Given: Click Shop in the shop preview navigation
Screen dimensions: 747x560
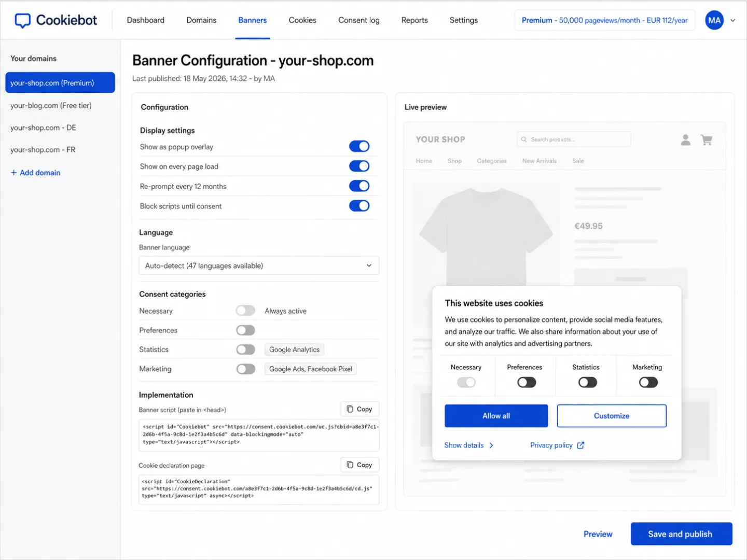Looking at the screenshot, I should [x=454, y=161].
